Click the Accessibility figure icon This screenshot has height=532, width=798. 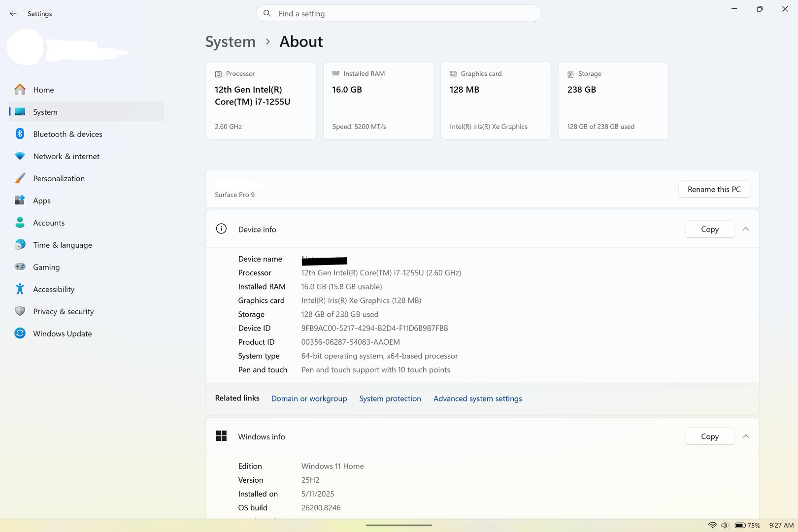coord(20,289)
